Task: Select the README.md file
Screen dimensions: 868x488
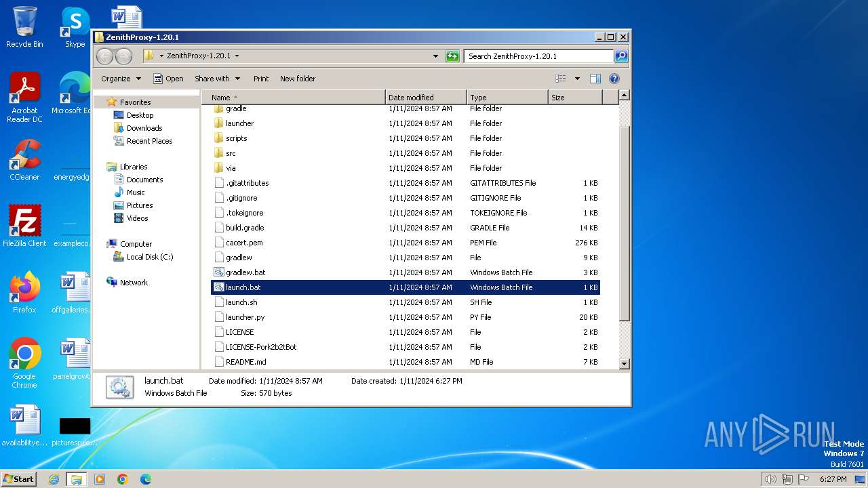Action: point(245,362)
